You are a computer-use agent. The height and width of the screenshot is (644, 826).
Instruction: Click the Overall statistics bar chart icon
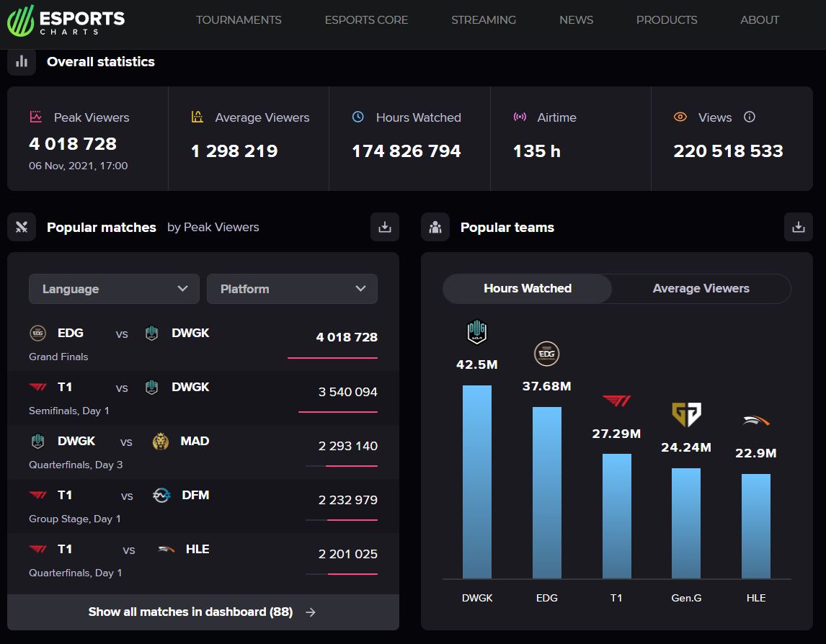point(22,62)
